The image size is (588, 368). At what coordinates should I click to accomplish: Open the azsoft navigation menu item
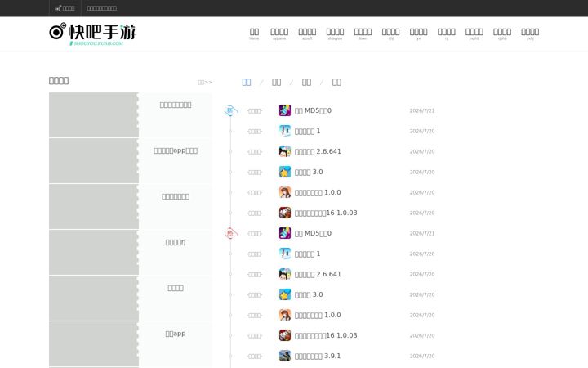click(307, 34)
